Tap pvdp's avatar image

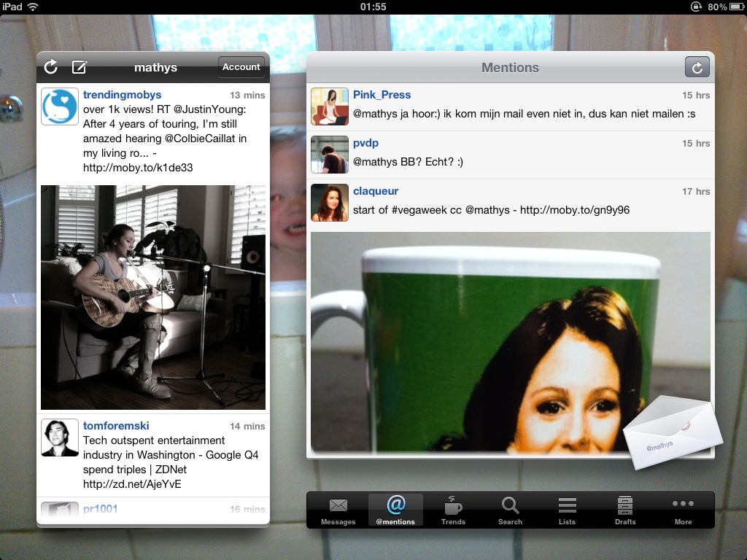pos(330,155)
